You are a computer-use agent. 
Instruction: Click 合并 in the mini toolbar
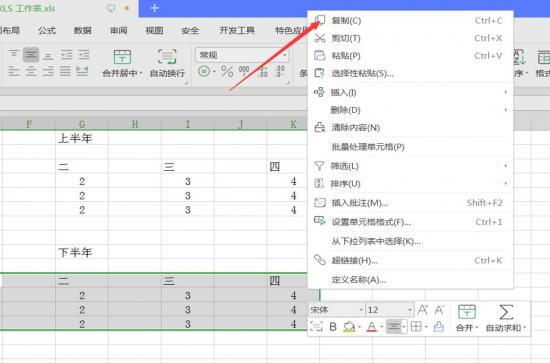click(x=467, y=318)
